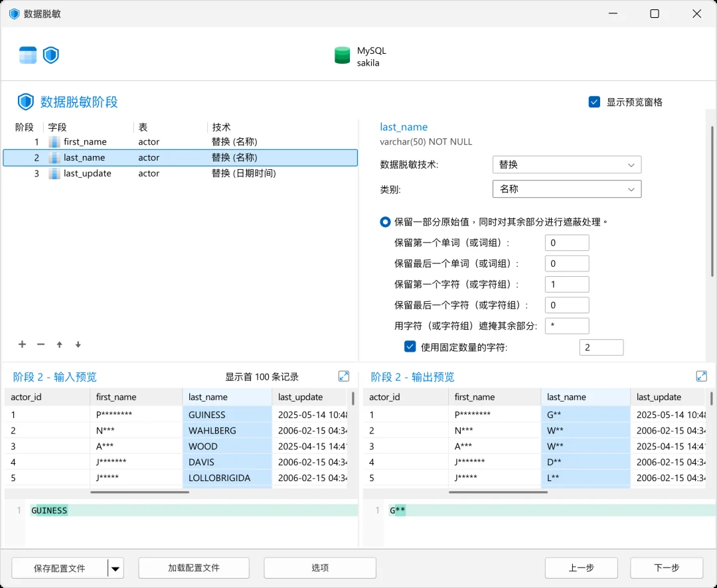Click the G** text in output detail box

pos(398,510)
